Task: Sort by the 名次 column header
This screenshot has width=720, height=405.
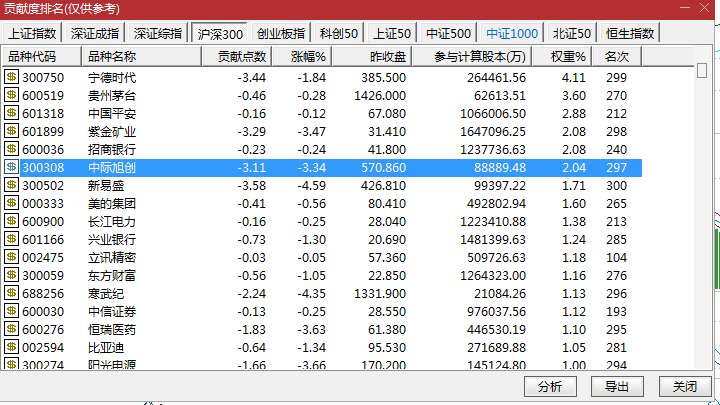Action: (617, 56)
